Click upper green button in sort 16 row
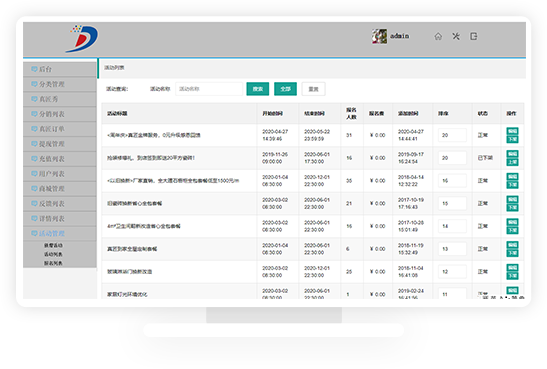 point(512,176)
